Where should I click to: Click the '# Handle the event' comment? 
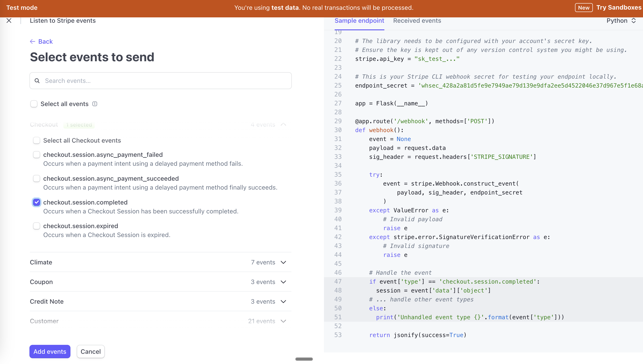coord(400,272)
